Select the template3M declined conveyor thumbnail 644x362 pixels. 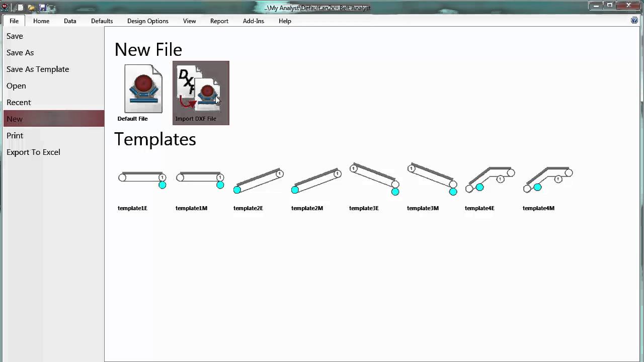[x=432, y=179]
